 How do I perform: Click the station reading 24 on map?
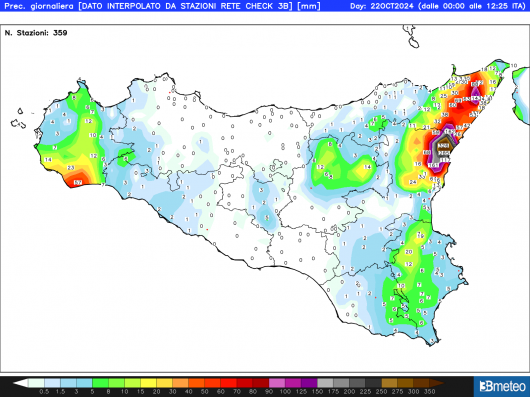click(x=413, y=182)
